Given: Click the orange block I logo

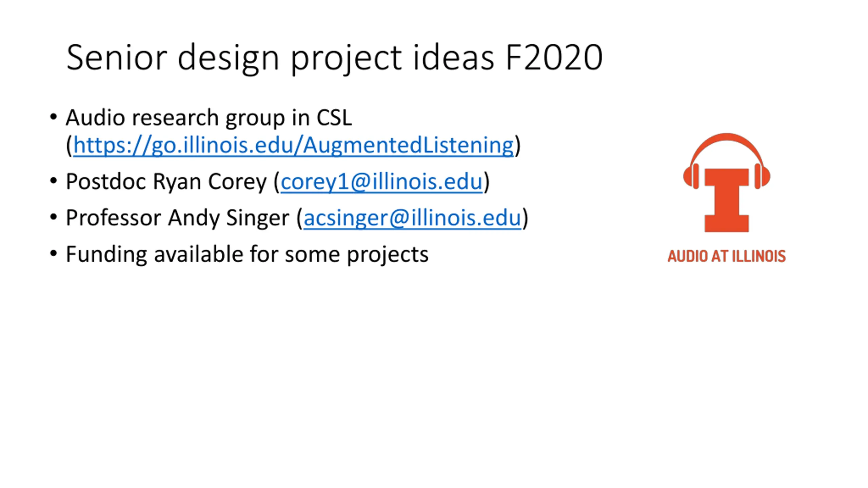Looking at the screenshot, I should click(727, 200).
